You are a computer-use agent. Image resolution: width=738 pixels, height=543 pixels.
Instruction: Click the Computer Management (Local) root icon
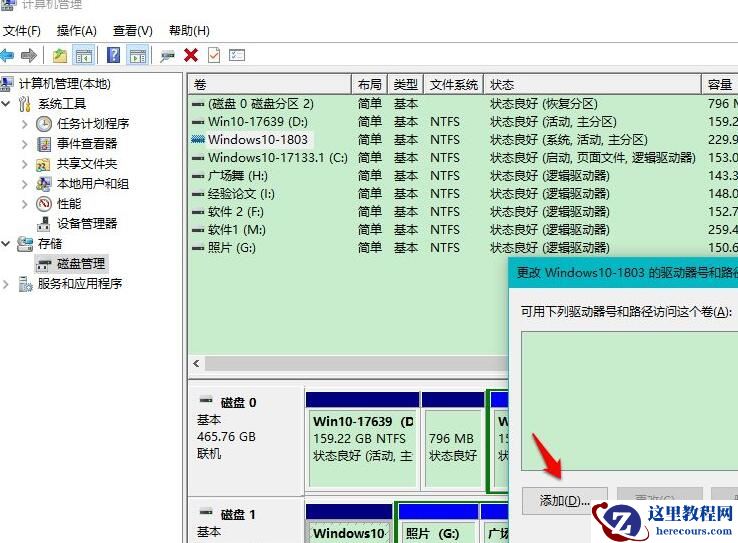7,84
